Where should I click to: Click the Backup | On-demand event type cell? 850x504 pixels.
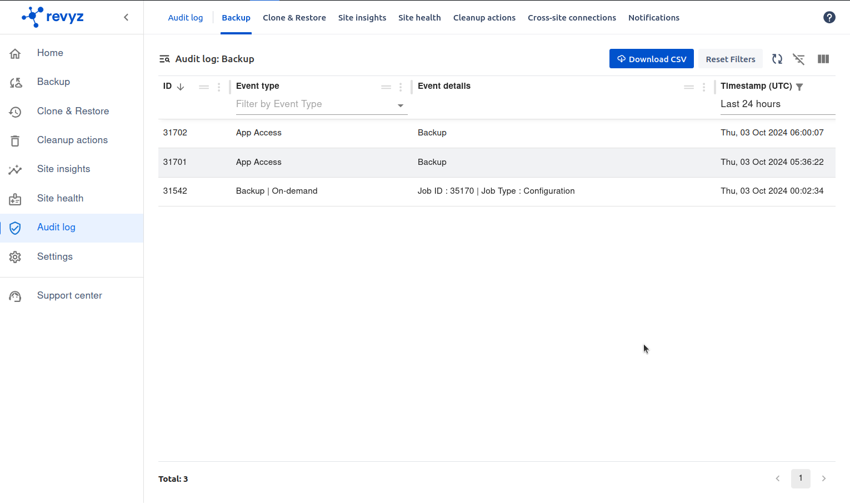point(277,191)
